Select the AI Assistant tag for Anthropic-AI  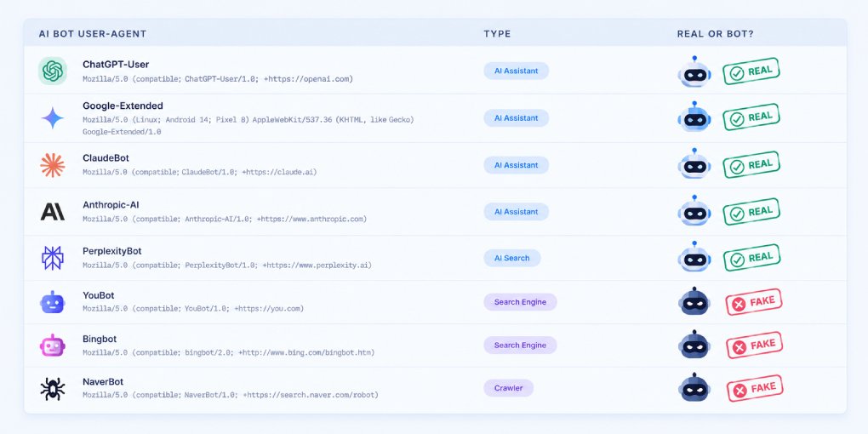516,211
